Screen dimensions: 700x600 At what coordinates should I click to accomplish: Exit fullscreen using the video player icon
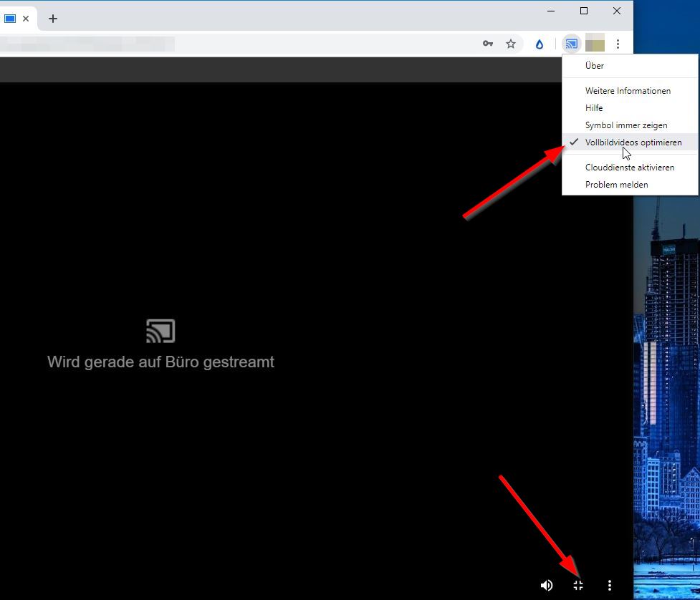(578, 586)
